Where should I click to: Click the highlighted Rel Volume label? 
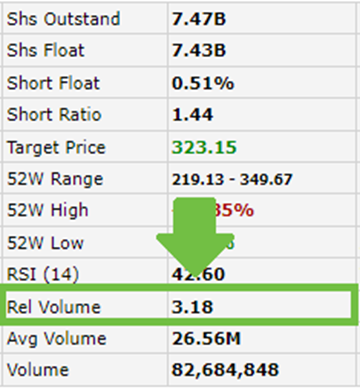point(54,307)
